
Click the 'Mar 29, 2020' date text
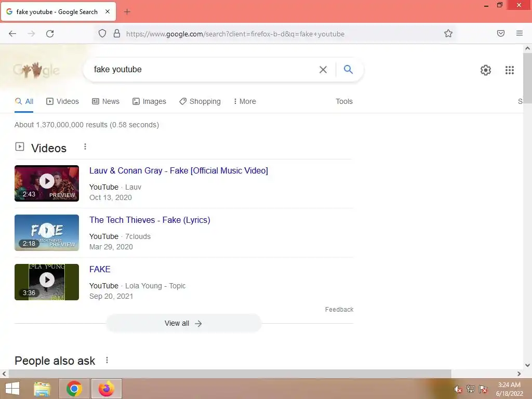pyautogui.click(x=111, y=247)
